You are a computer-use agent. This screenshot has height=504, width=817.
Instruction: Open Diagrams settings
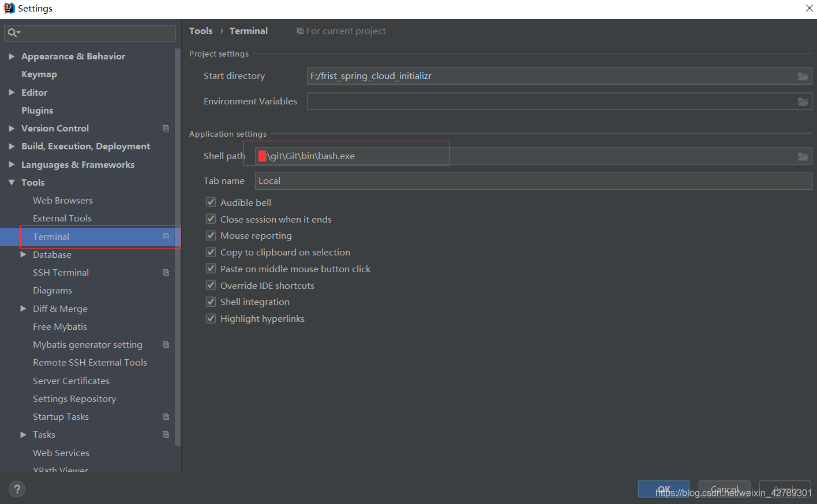point(53,291)
